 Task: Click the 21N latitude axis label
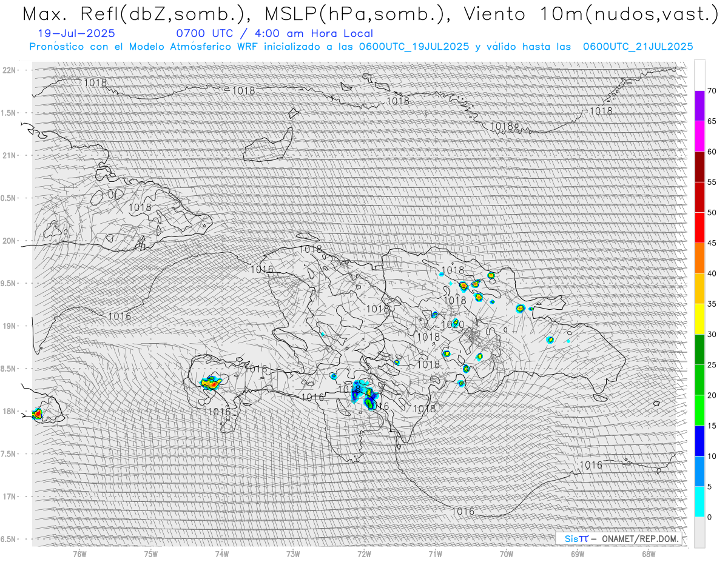coord(9,156)
